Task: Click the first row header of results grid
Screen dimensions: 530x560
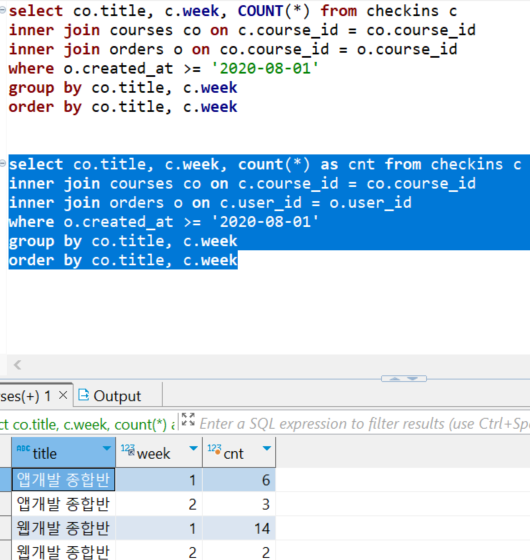Action: 5,479
